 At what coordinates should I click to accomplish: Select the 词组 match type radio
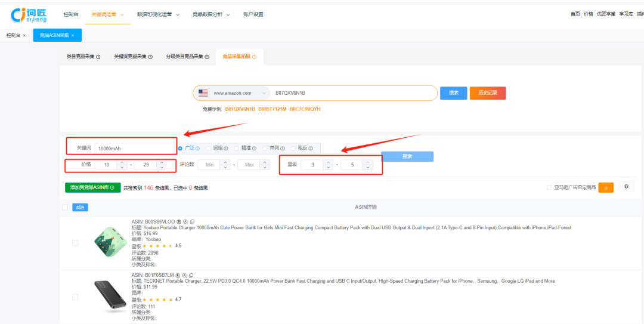209,148
